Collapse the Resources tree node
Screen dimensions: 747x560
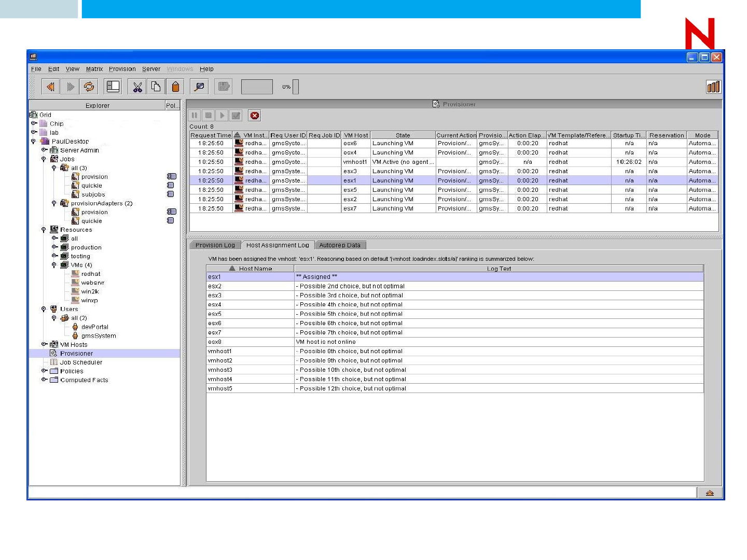(x=44, y=230)
